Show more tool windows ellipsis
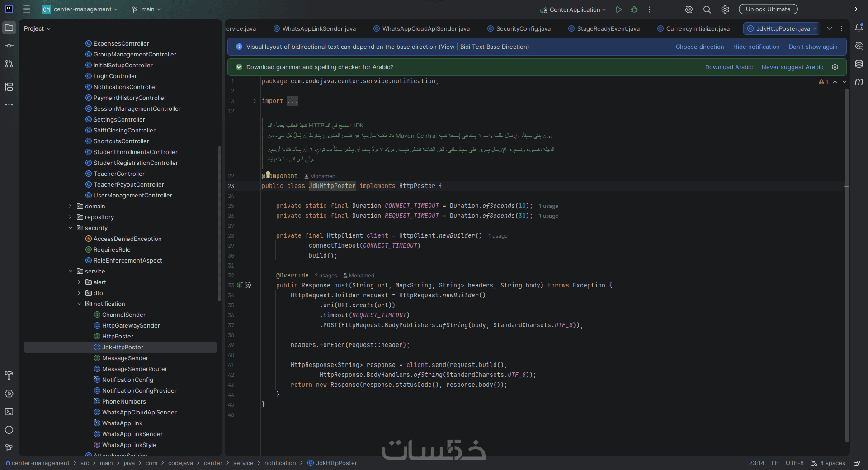Screen dimensions: 868x470 (x=9, y=105)
